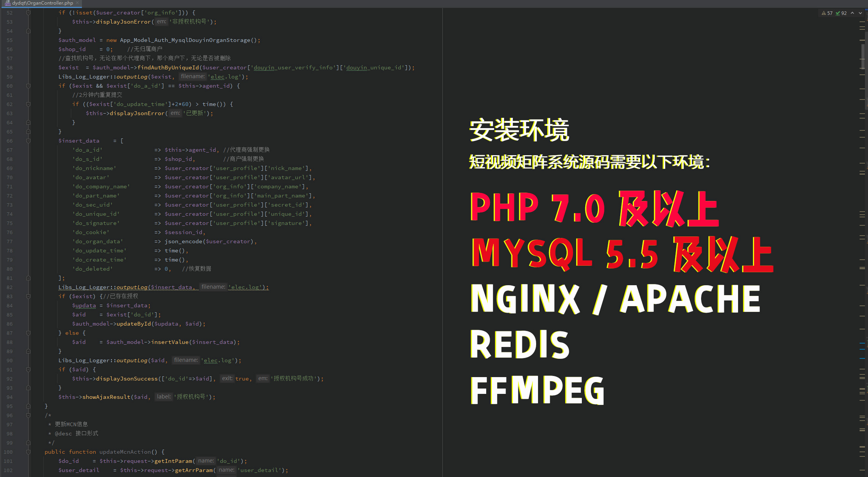The width and height of the screenshot is (868, 477).
Task: Fold the if ($aid) block at line 91
Action: pyautogui.click(x=28, y=369)
